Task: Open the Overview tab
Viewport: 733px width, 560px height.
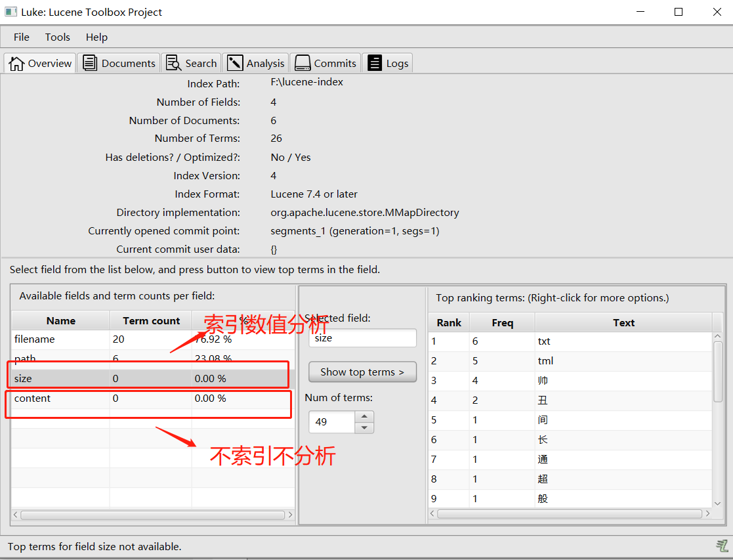Action: coord(40,63)
